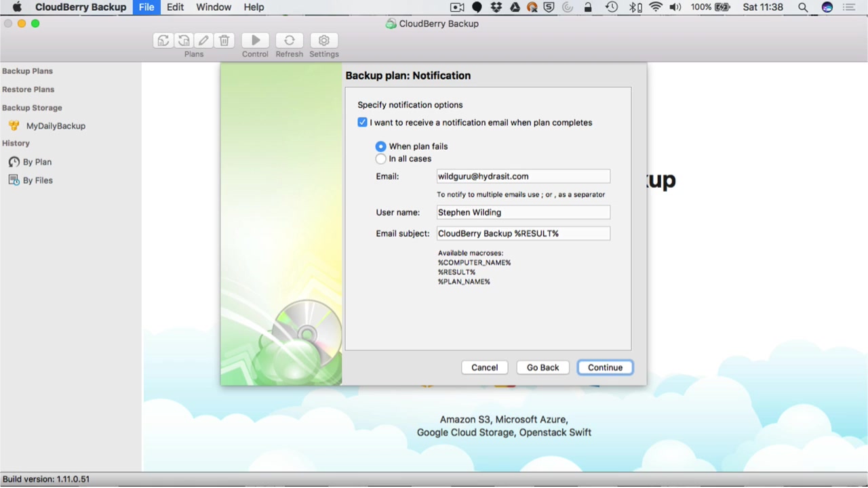The width and height of the screenshot is (868, 488).
Task: Click the new restore plan toolbar icon
Action: (x=184, y=41)
